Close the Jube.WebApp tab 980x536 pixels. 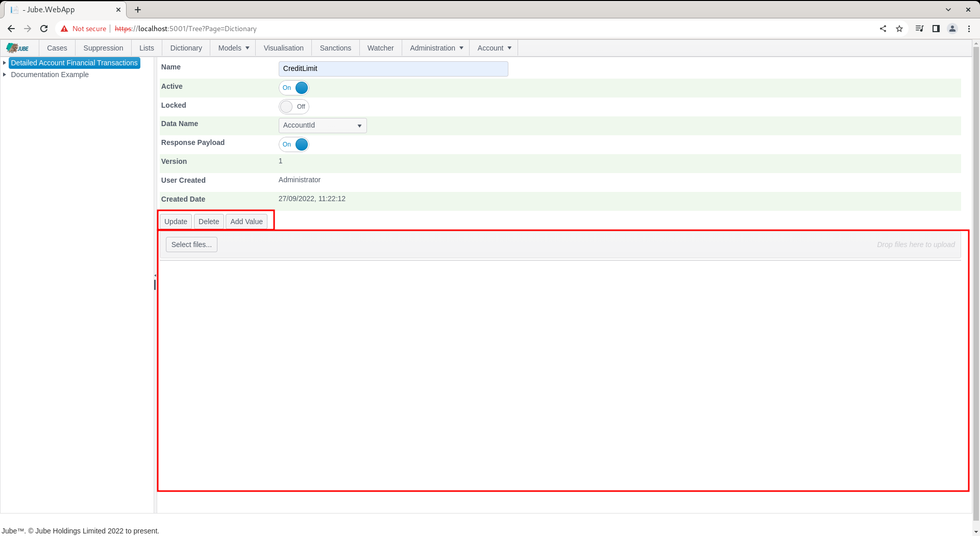pyautogui.click(x=118, y=10)
